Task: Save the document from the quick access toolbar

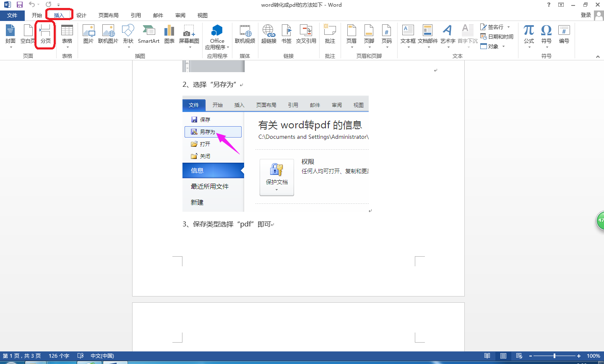Action: (x=20, y=5)
